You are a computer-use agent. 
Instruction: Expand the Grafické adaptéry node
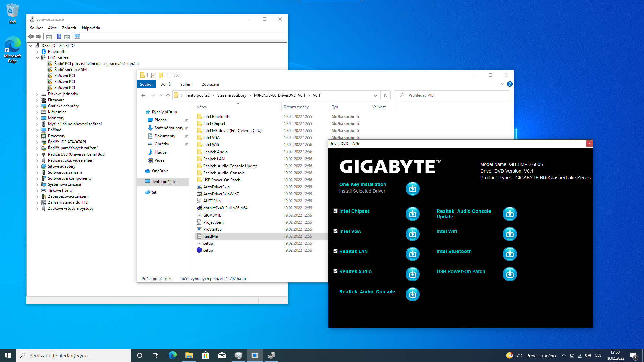[37, 106]
